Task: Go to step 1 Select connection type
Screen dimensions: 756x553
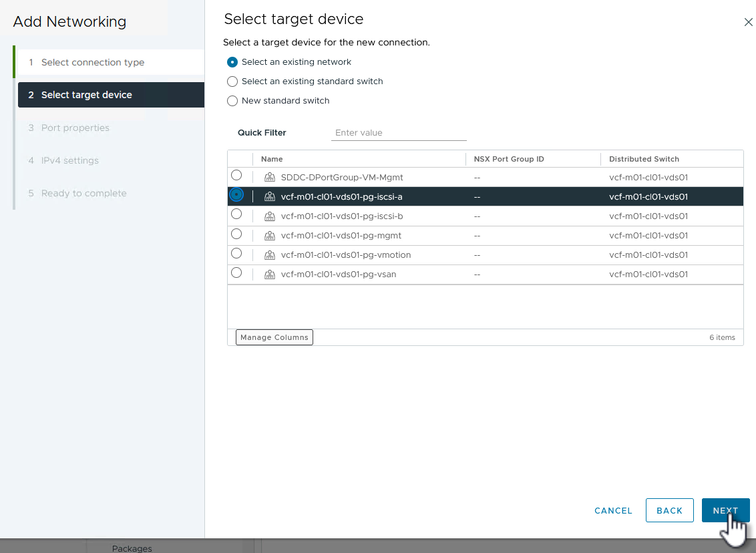Action: click(x=92, y=63)
